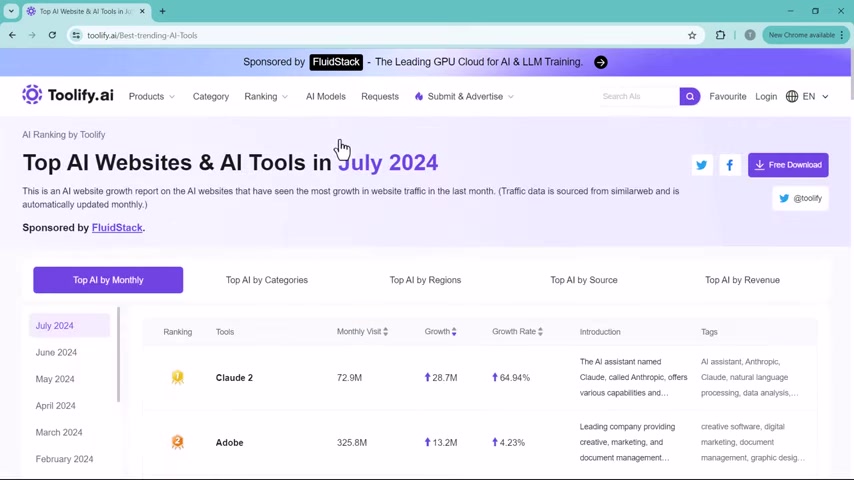Viewport: 854px width, 480px height.
Task: Expand the Products menu
Action: click(151, 96)
